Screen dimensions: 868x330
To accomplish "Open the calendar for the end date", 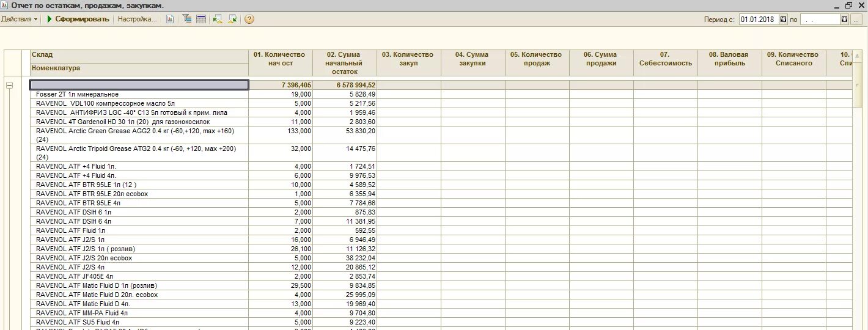I will [845, 19].
